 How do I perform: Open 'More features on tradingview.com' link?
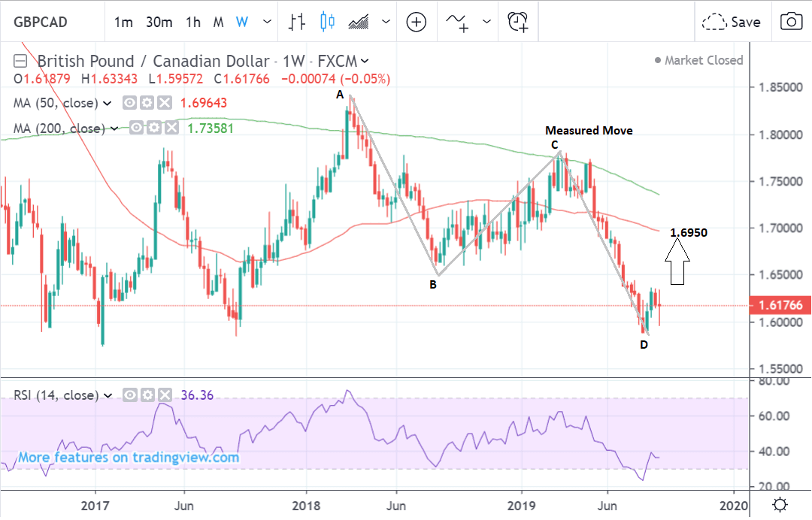pos(129,457)
